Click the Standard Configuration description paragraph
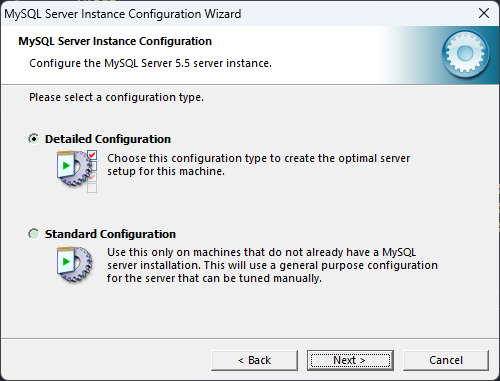This screenshot has height=381, width=500. pos(272,265)
